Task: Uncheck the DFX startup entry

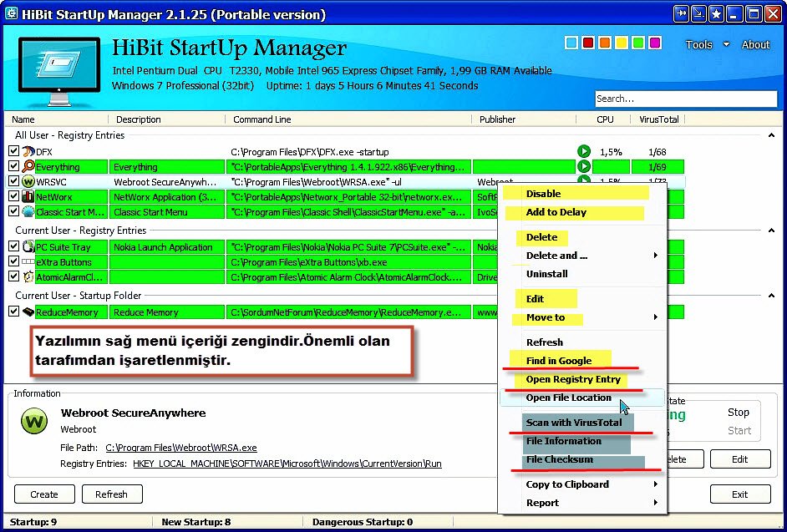Action: coord(14,151)
